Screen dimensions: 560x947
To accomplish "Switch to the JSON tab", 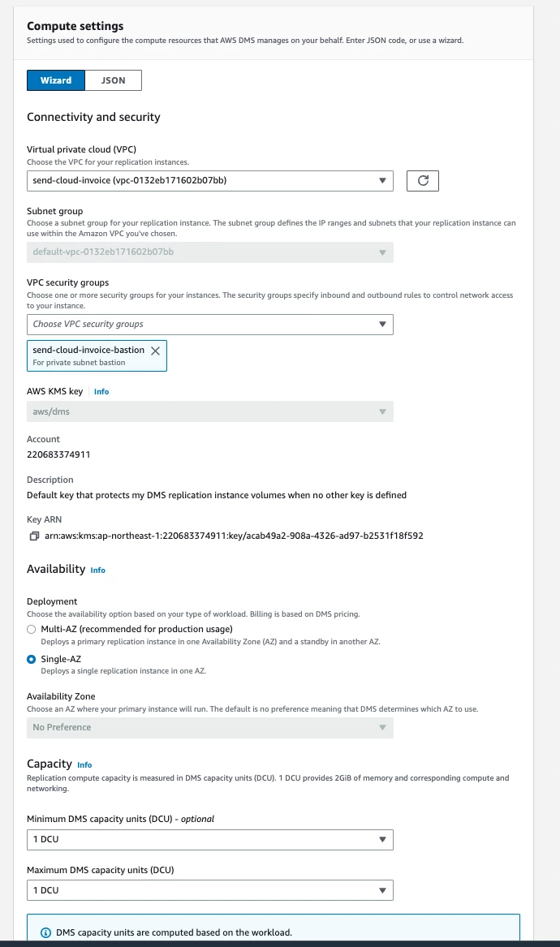I will coord(114,80).
